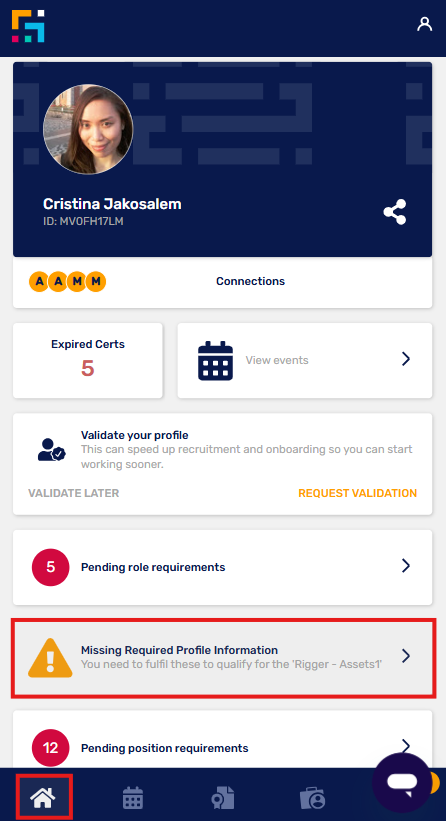Share profile via share icon
Viewport: 446px width, 821px height.
pos(395,212)
